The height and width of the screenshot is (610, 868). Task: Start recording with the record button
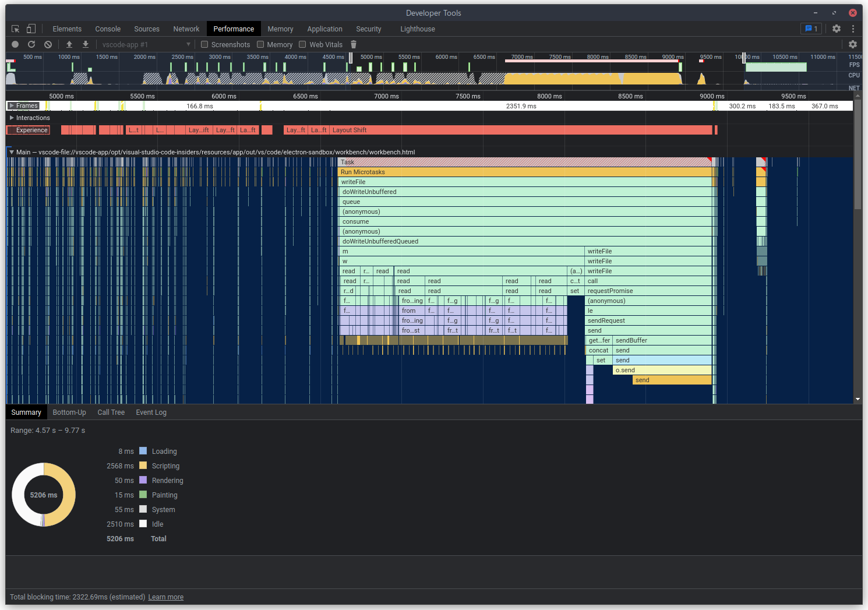[15, 44]
